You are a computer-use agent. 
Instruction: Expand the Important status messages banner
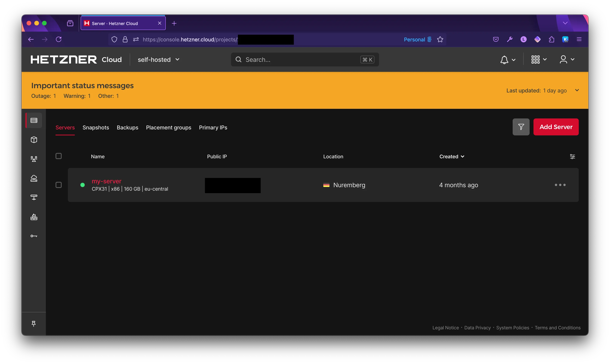pyautogui.click(x=577, y=90)
